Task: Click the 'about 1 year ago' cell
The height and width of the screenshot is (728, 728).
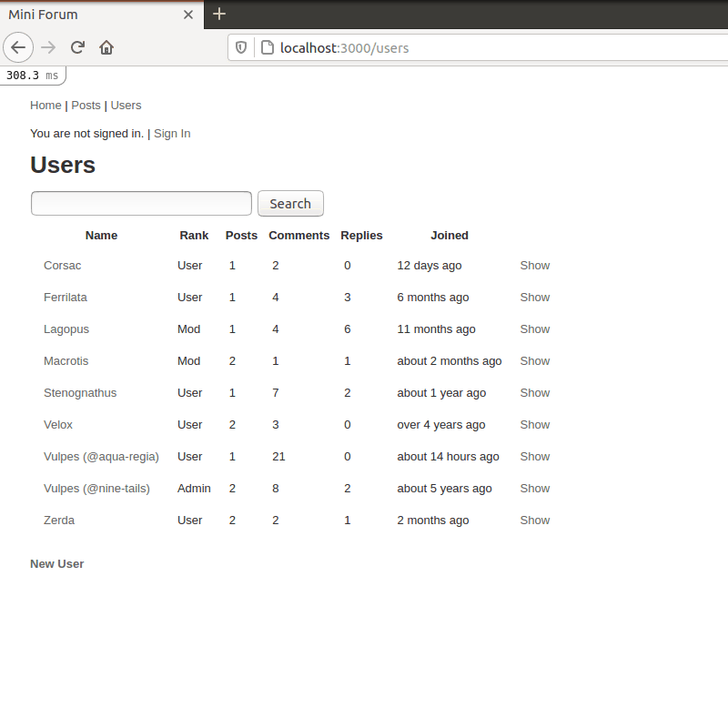Action: [441, 393]
